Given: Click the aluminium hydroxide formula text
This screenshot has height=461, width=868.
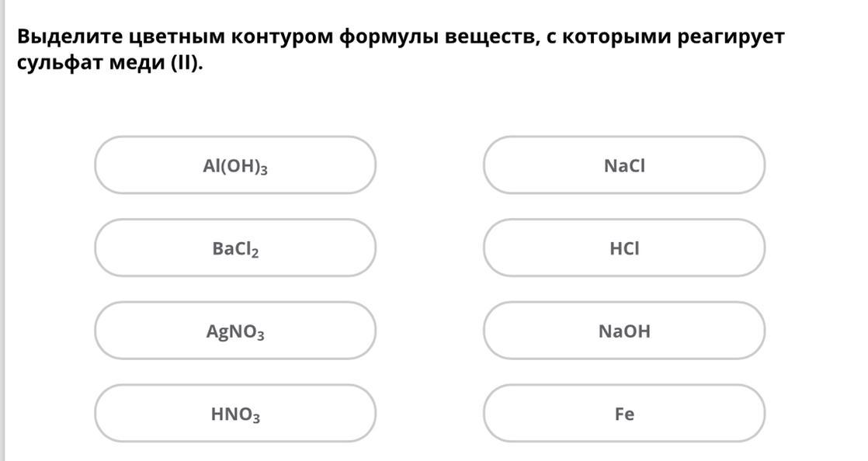Looking at the screenshot, I should pyautogui.click(x=235, y=166).
